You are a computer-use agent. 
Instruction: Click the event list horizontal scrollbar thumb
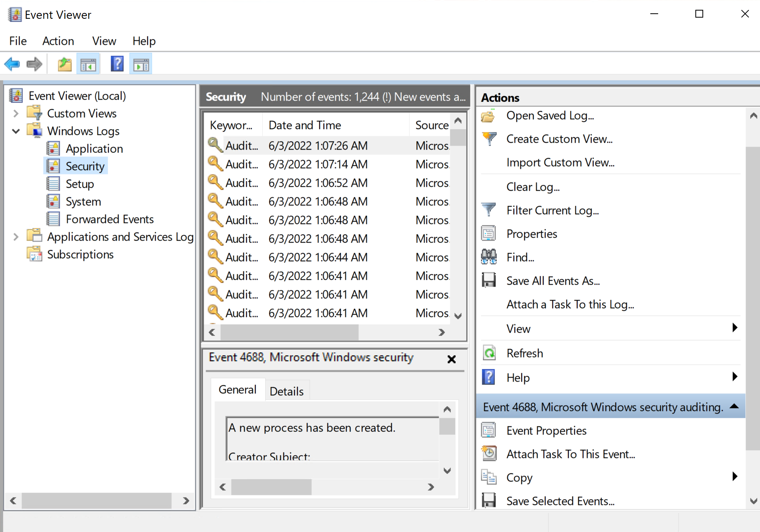(x=289, y=332)
